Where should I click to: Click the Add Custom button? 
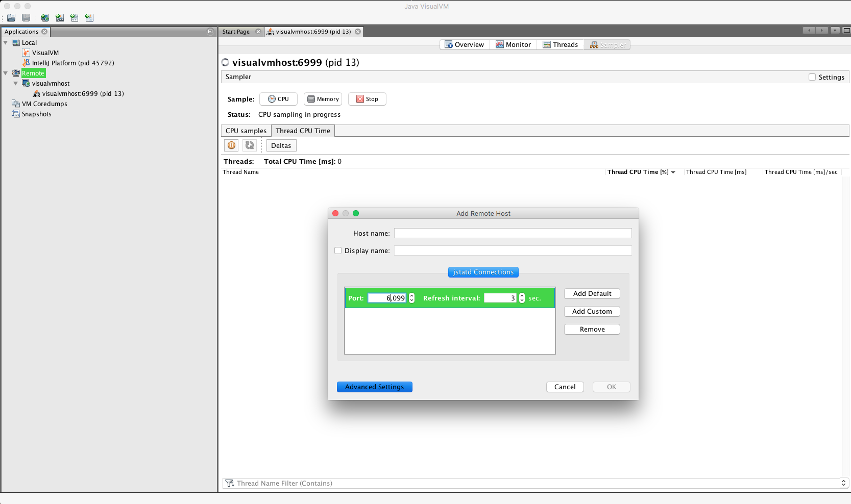(x=592, y=312)
